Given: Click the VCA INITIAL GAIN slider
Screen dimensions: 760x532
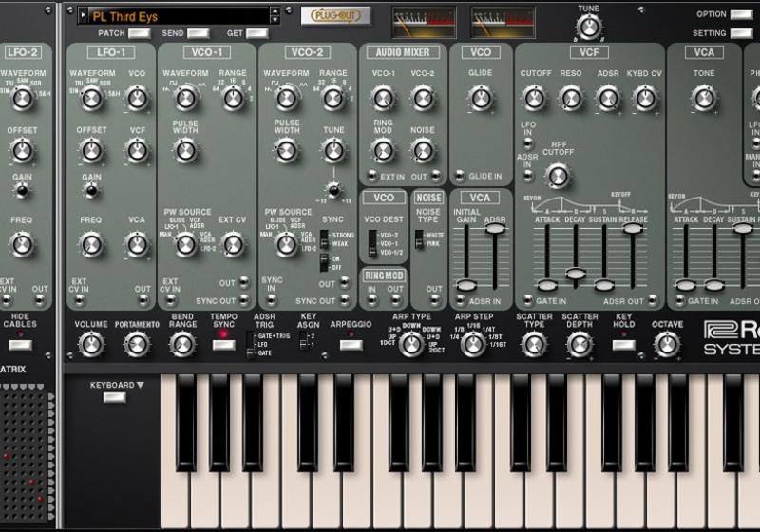Looking at the screenshot, I should pos(466,284).
